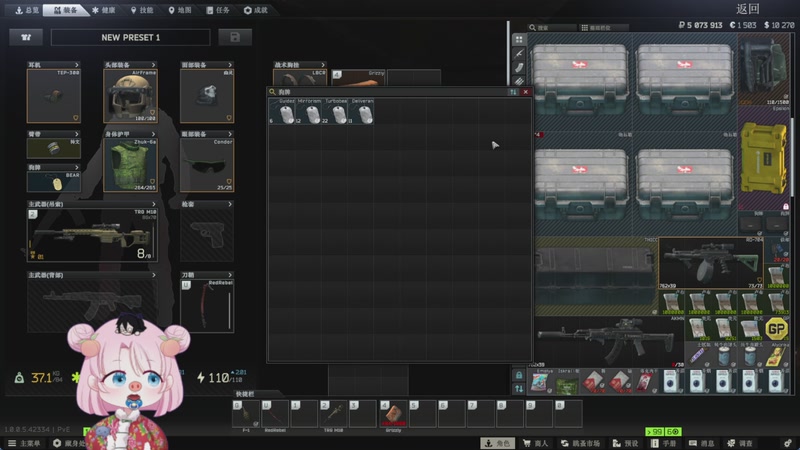The height and width of the screenshot is (450, 800).
Task: Pick the Guidez dogtag in popup
Action: click(x=282, y=111)
